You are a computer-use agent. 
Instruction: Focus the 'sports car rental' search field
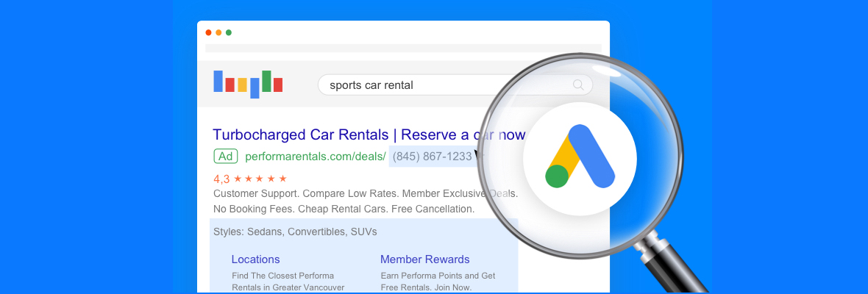click(x=441, y=85)
